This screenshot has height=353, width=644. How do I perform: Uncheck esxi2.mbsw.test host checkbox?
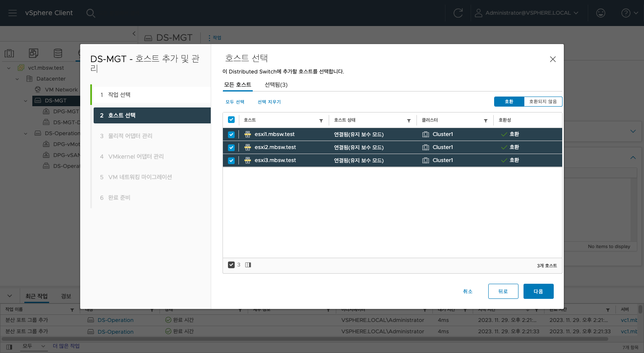(231, 148)
